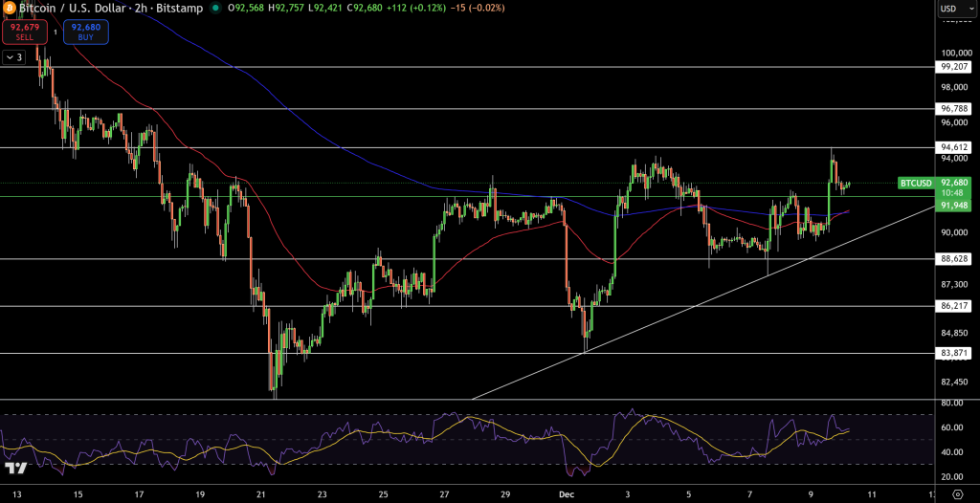Image resolution: width=980 pixels, height=503 pixels.
Task: Click the 20.00 label on RSI scale
Action: pyautogui.click(x=954, y=477)
